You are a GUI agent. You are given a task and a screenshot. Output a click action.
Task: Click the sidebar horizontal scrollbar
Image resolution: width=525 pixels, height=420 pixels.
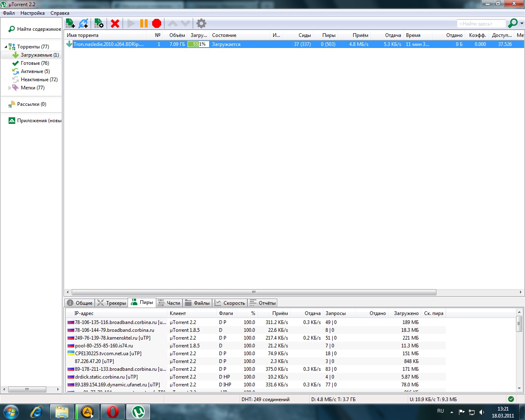[x=27, y=389]
